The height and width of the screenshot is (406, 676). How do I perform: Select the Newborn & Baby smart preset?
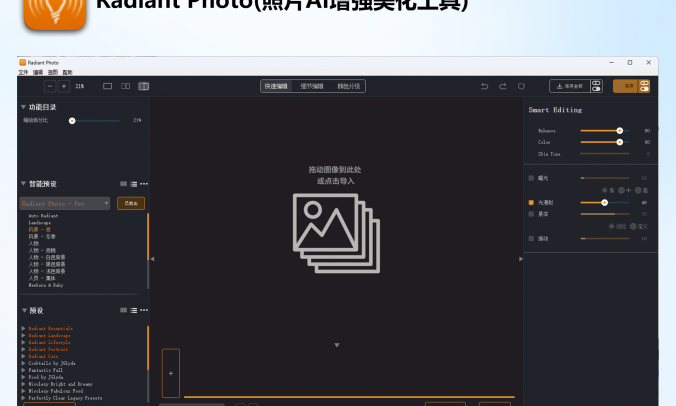tap(46, 285)
